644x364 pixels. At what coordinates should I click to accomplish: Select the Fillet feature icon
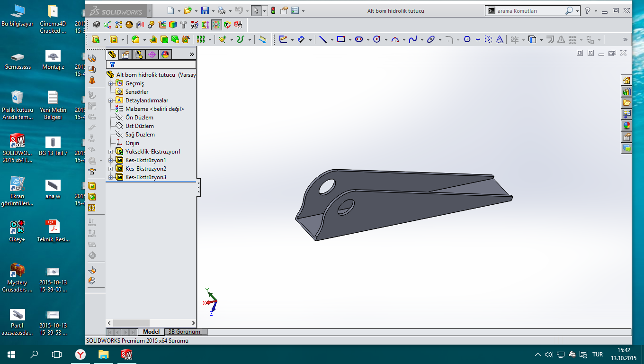(135, 40)
